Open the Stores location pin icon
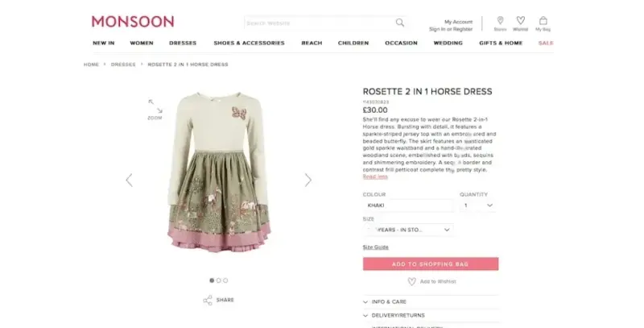Screen dimensions: 644x328 click(500, 20)
